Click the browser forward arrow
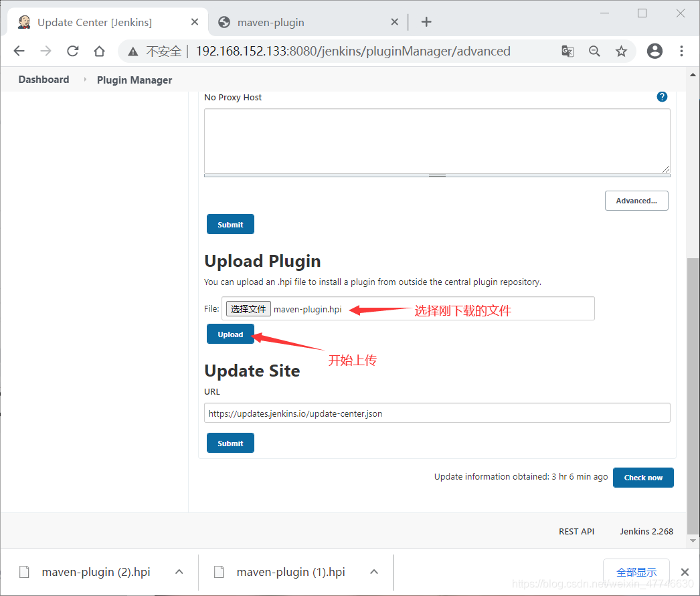Viewport: 700px width, 596px height. pyautogui.click(x=46, y=52)
